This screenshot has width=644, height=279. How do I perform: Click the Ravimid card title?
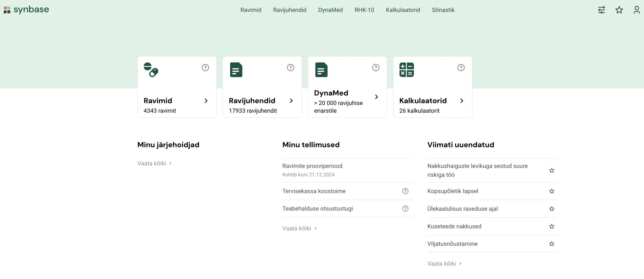(158, 101)
